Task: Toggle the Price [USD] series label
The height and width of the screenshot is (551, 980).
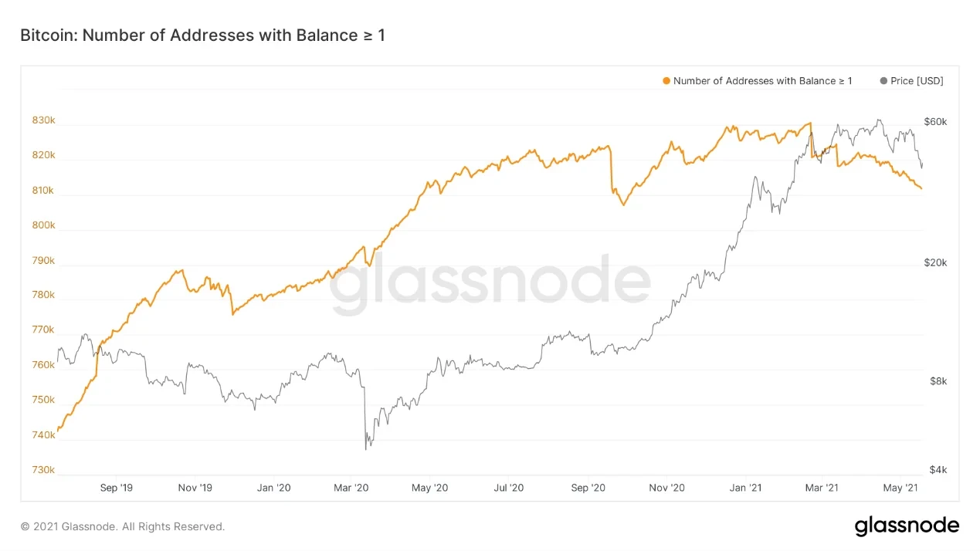Action: point(917,81)
